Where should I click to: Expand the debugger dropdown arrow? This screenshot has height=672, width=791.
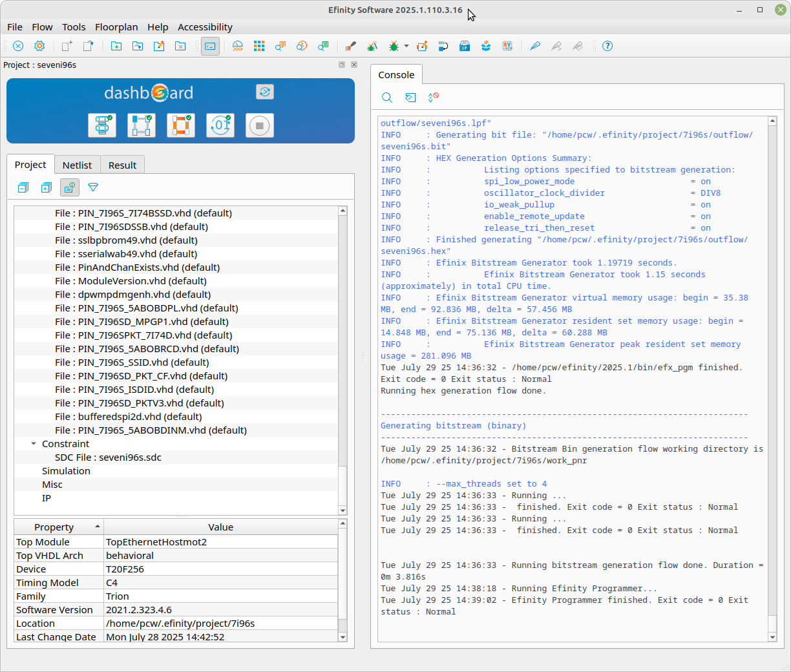tap(406, 46)
